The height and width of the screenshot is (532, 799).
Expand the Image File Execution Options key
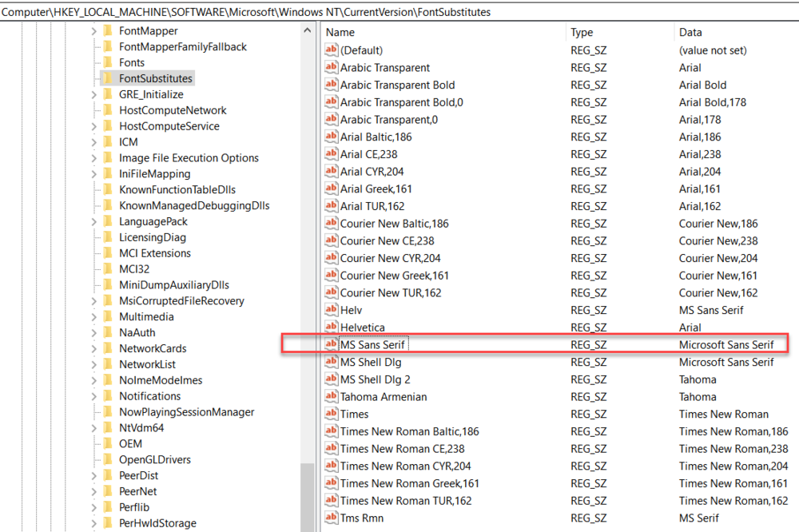[x=93, y=158]
